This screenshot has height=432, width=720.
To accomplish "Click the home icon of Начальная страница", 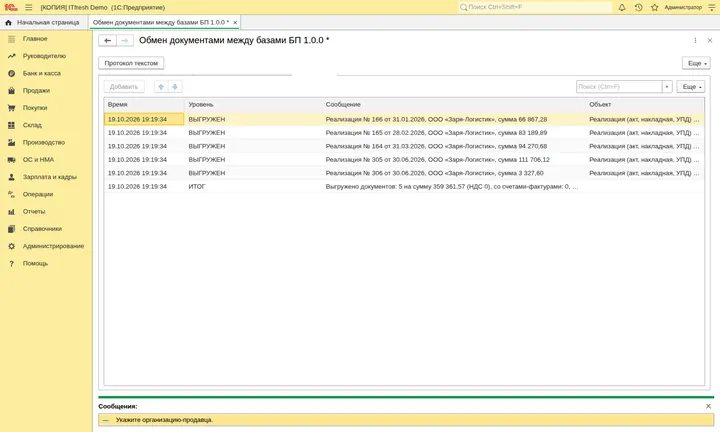I will [8, 22].
